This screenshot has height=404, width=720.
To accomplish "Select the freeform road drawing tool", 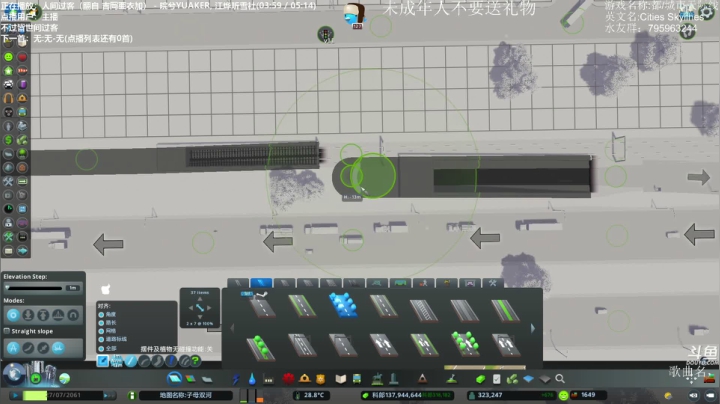I will point(158,361).
